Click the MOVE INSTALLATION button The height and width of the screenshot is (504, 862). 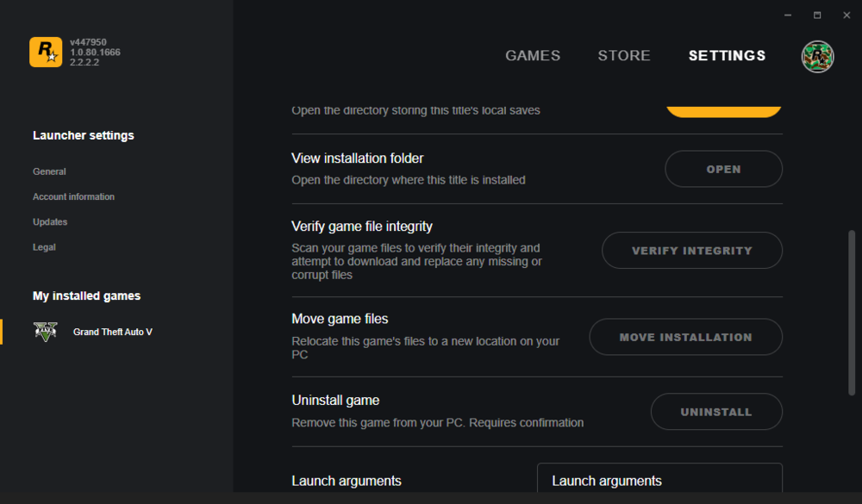(x=685, y=337)
